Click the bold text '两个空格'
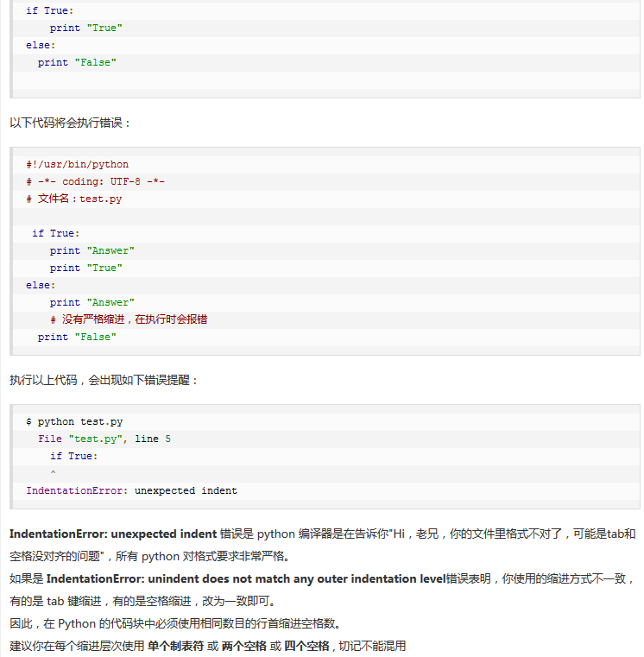The image size is (644, 657). pos(243,646)
